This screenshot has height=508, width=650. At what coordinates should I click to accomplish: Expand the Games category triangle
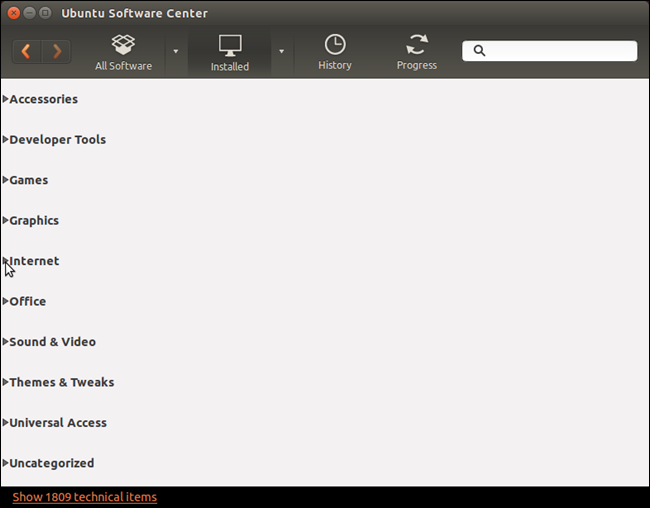coord(5,180)
